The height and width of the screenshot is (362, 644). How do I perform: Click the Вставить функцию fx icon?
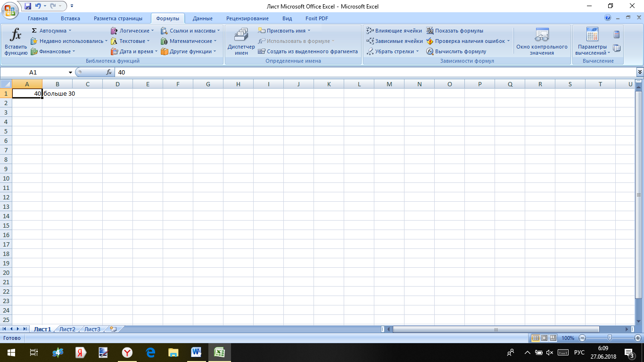coord(16,36)
